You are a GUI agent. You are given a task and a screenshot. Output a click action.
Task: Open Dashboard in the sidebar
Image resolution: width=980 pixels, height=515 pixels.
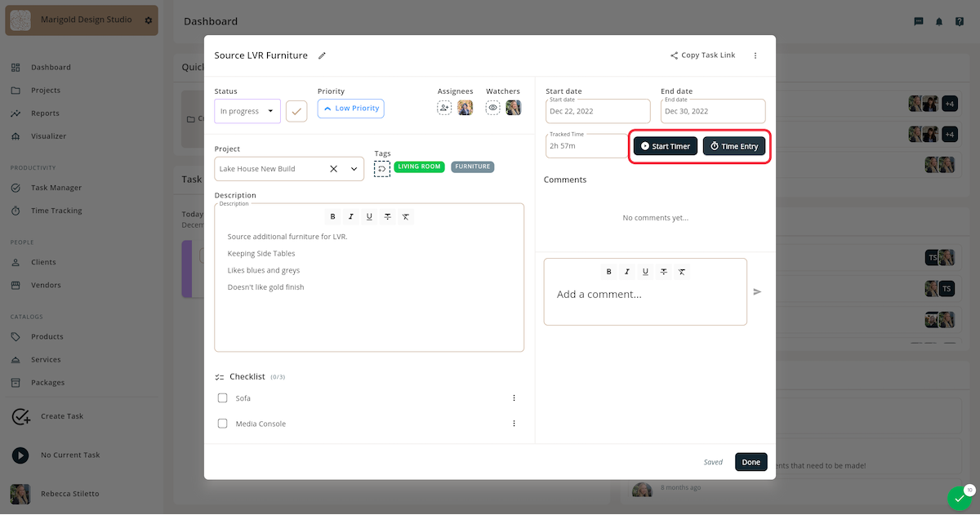pyautogui.click(x=51, y=68)
